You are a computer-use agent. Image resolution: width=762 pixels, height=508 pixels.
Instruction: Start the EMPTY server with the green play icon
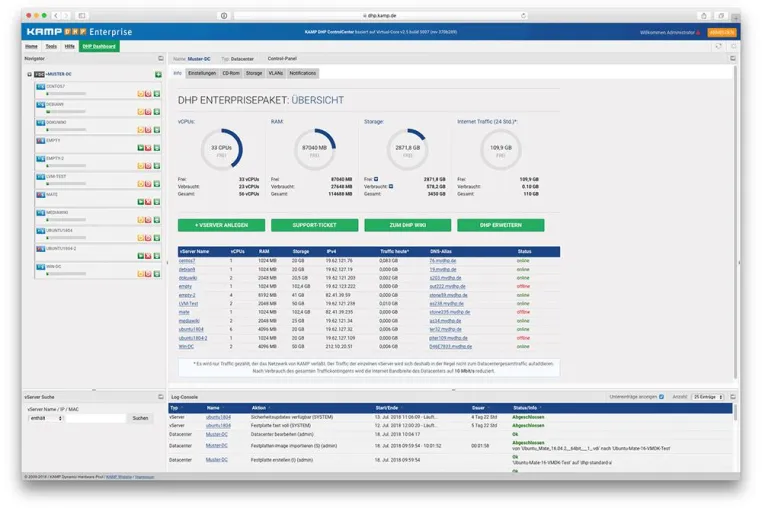pos(140,148)
